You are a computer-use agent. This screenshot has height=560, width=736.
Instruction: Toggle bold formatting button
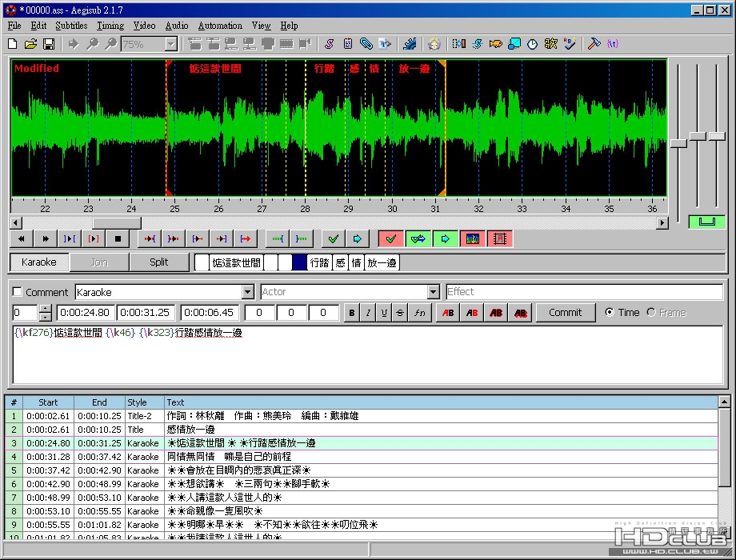click(351, 313)
